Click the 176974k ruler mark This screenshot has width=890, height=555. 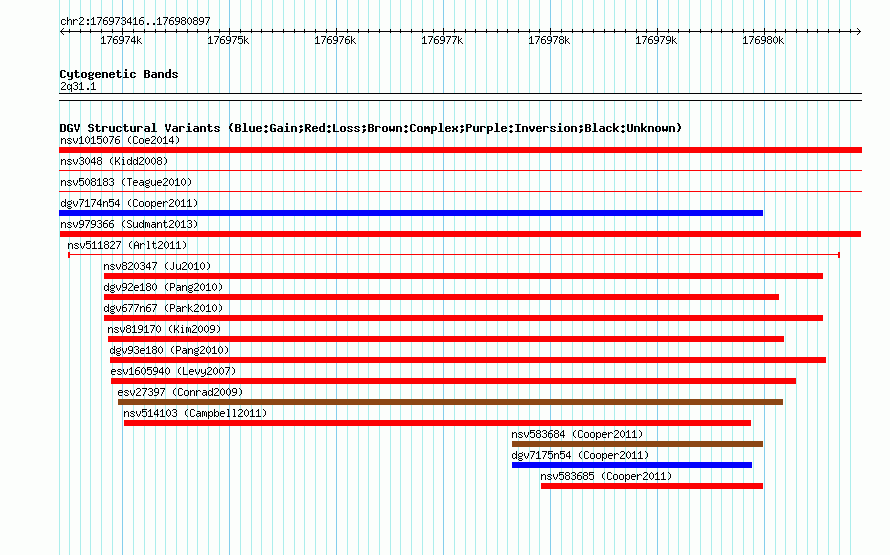click(x=121, y=40)
